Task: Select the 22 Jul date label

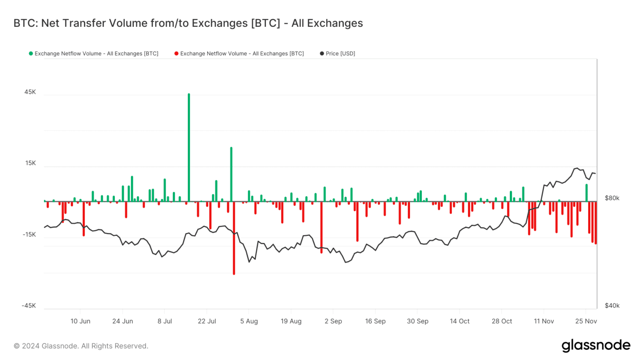Action: (x=207, y=321)
